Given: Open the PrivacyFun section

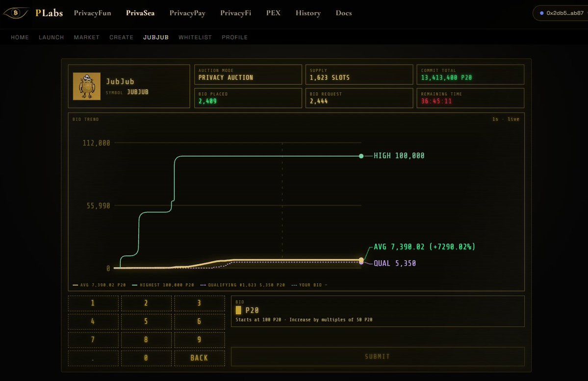Looking at the screenshot, I should [92, 13].
